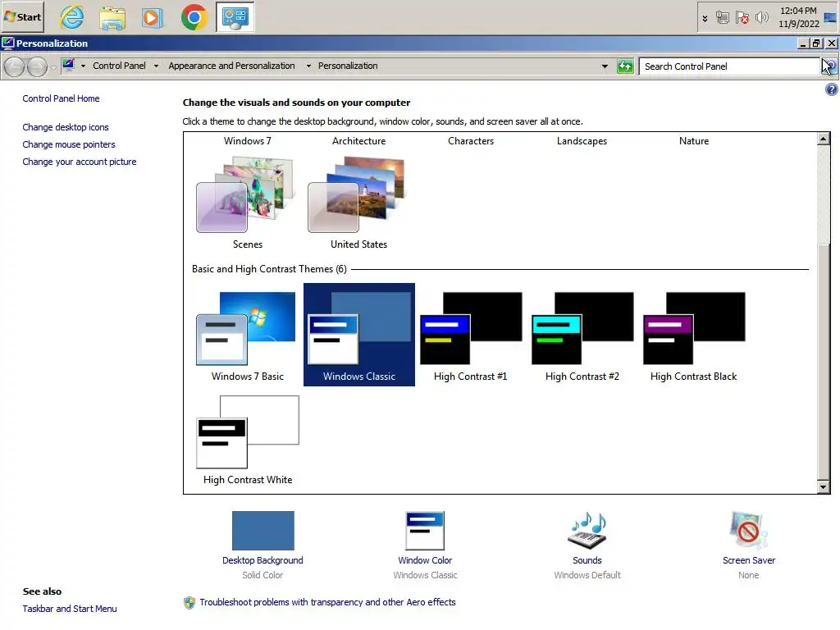Click Control Panel in the breadcrumb
This screenshot has width=840, height=630.
tap(119, 66)
